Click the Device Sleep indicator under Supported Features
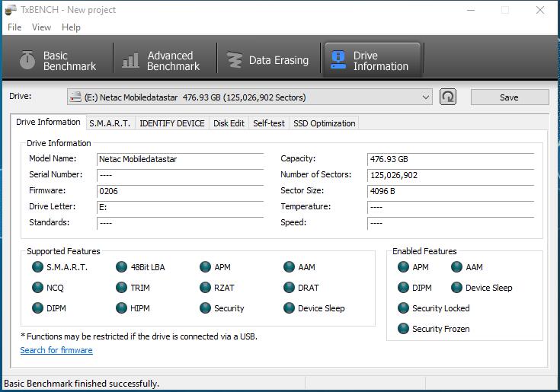 coord(289,308)
